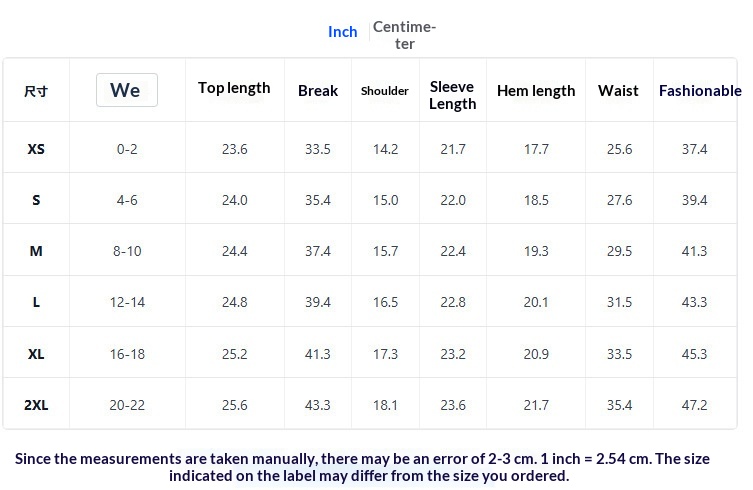Select the 2XL size row label
The height and width of the screenshot is (490, 753).
(36, 405)
